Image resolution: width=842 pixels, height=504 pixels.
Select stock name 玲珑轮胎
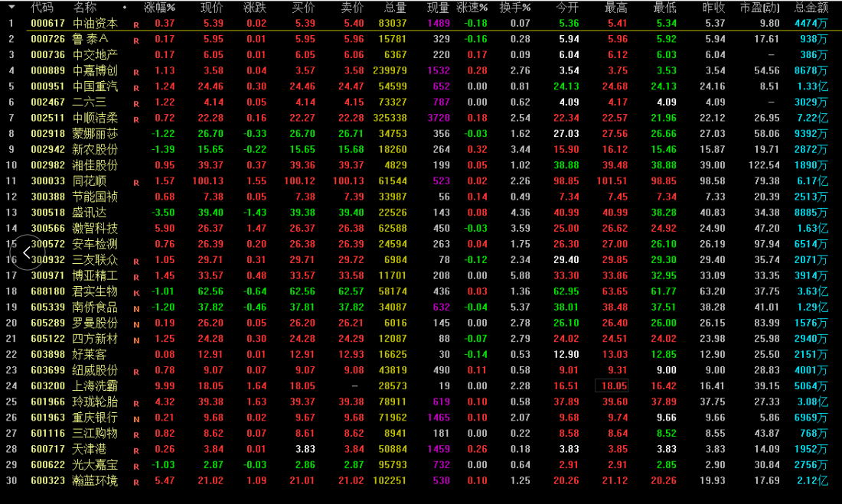95,402
